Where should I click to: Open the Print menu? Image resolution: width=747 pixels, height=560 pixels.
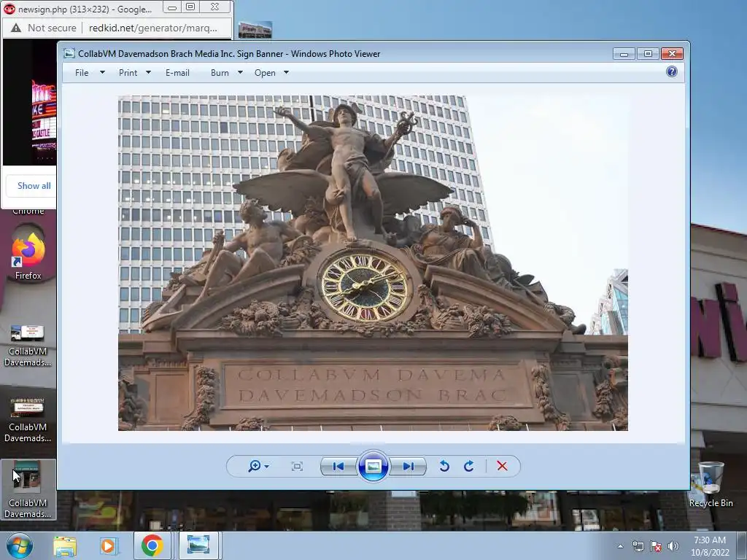(128, 73)
